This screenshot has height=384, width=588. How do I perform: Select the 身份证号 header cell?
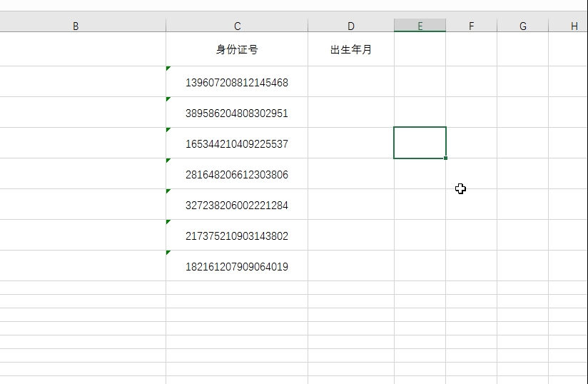pos(237,50)
